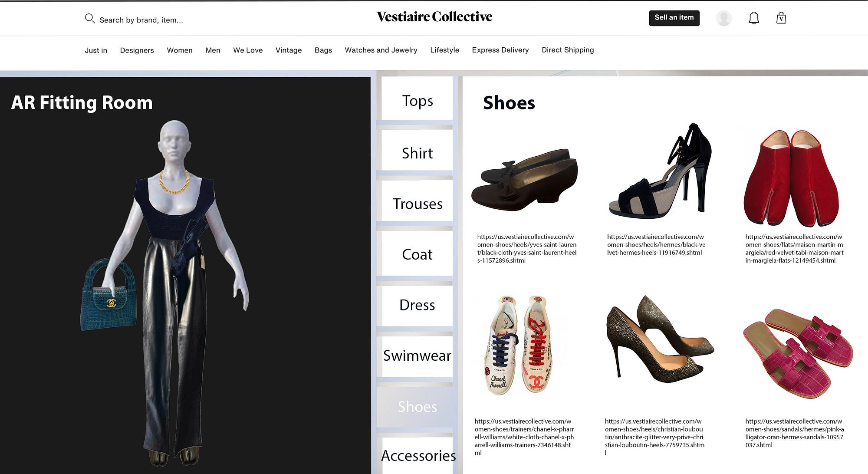This screenshot has width=868, height=474.
Task: Open Express Delivery menu
Action: pos(500,50)
